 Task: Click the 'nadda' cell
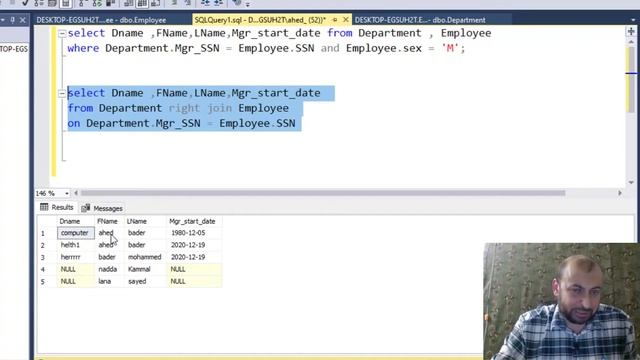coord(109,269)
